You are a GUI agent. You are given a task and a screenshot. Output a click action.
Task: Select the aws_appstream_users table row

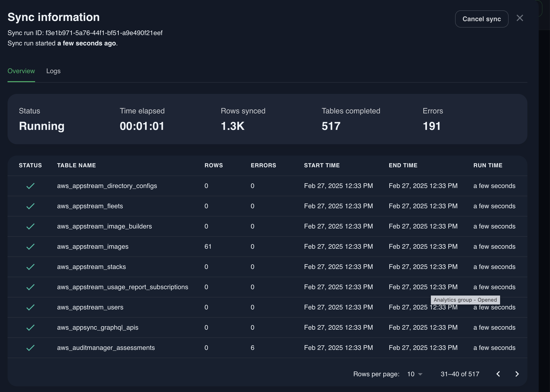[90, 307]
